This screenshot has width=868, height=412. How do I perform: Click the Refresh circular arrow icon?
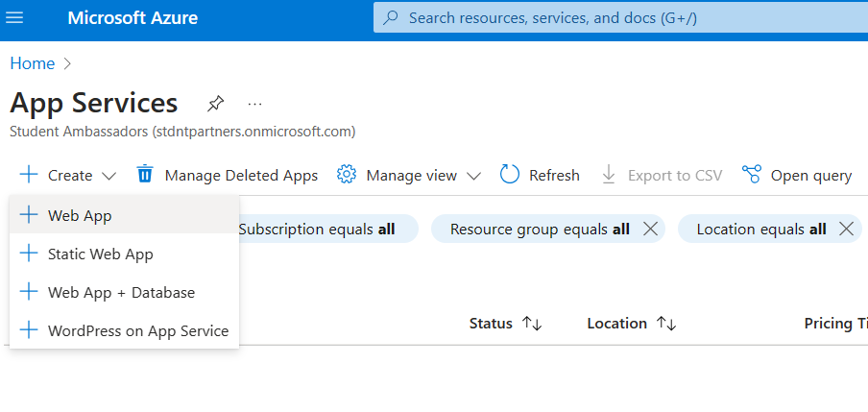[510, 175]
